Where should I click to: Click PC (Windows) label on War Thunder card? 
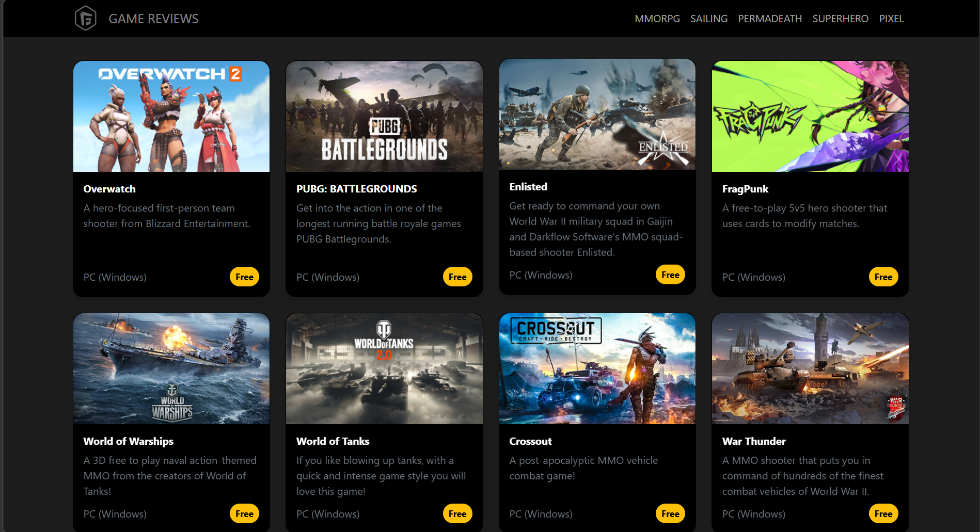754,514
